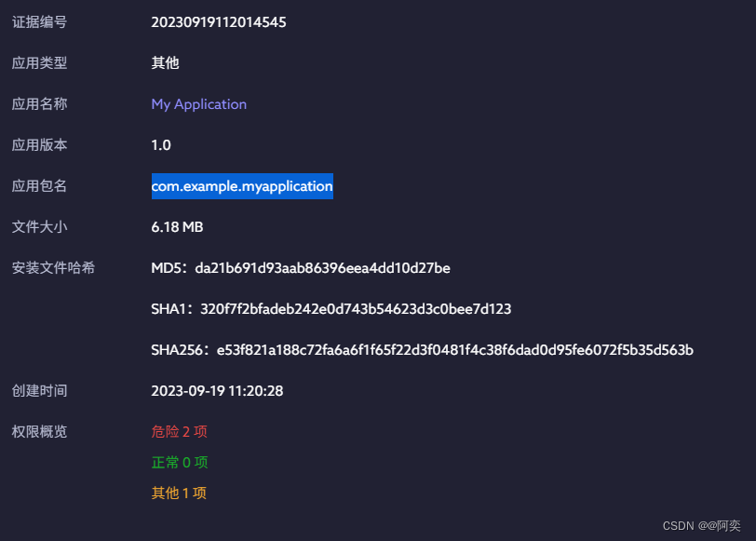Click the "安装文件哈希" field label
756x541 pixels.
[50, 267]
